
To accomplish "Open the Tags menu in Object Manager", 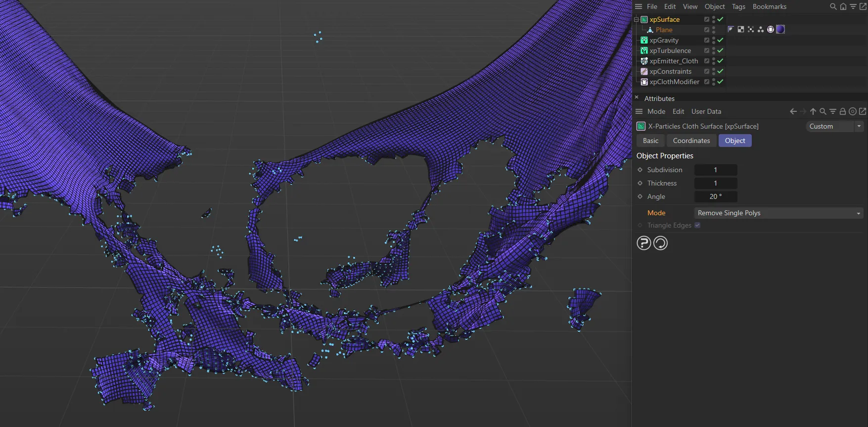I will [x=738, y=7].
